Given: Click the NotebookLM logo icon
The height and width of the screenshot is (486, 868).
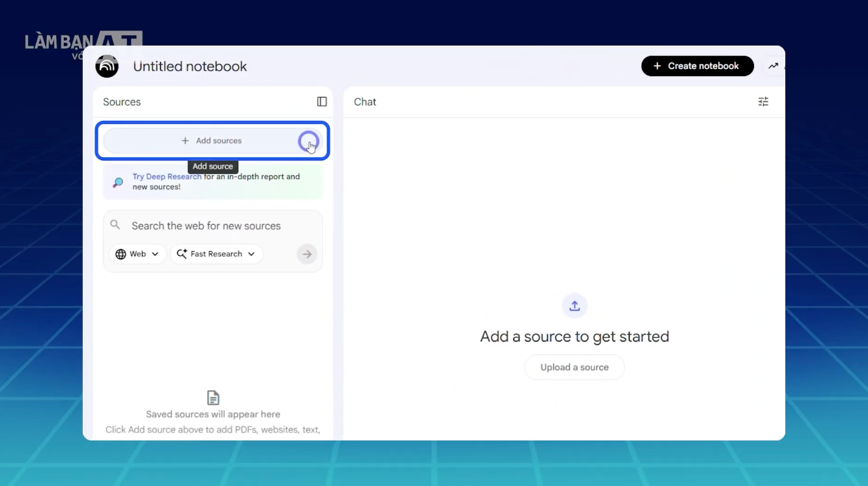Looking at the screenshot, I should coord(107,66).
